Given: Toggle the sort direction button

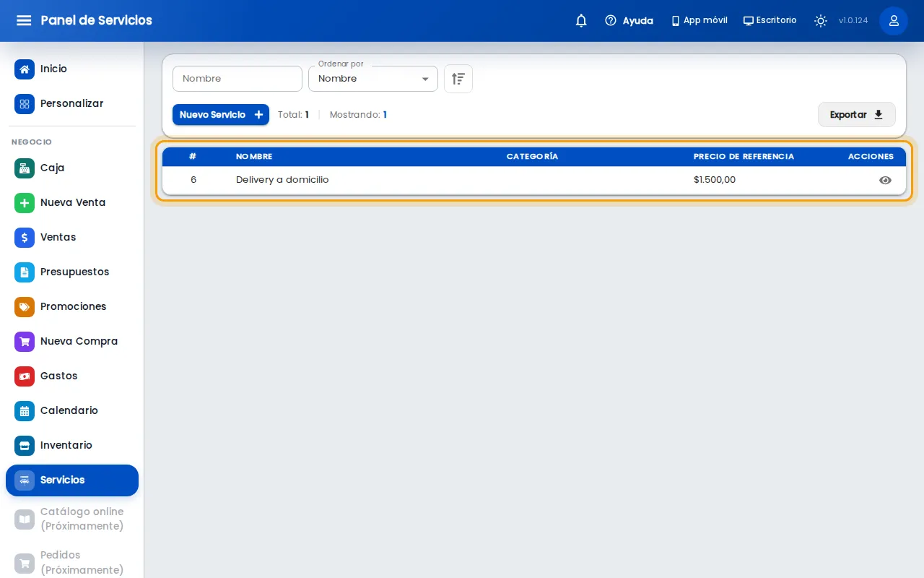Looking at the screenshot, I should (x=458, y=79).
